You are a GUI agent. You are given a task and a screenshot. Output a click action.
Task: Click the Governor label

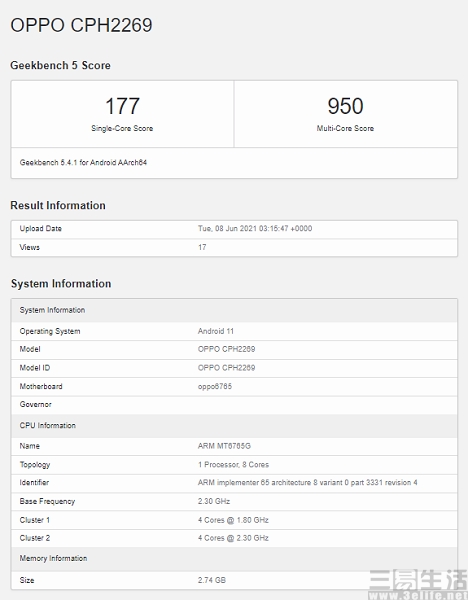tap(35, 404)
